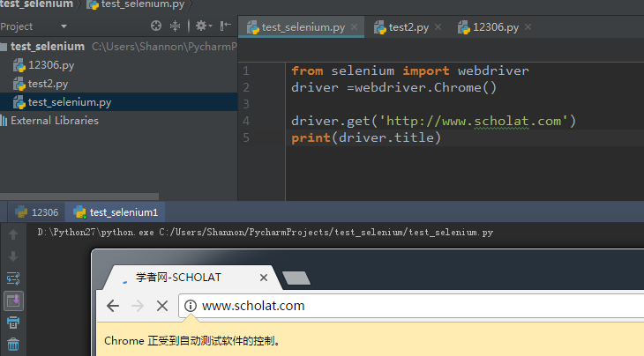Stop loading the page in Chrome
Screen dimensions: 644x356
(161, 306)
